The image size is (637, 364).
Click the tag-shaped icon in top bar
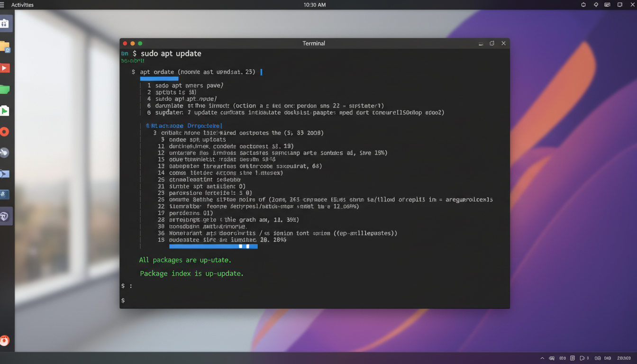[x=596, y=5]
